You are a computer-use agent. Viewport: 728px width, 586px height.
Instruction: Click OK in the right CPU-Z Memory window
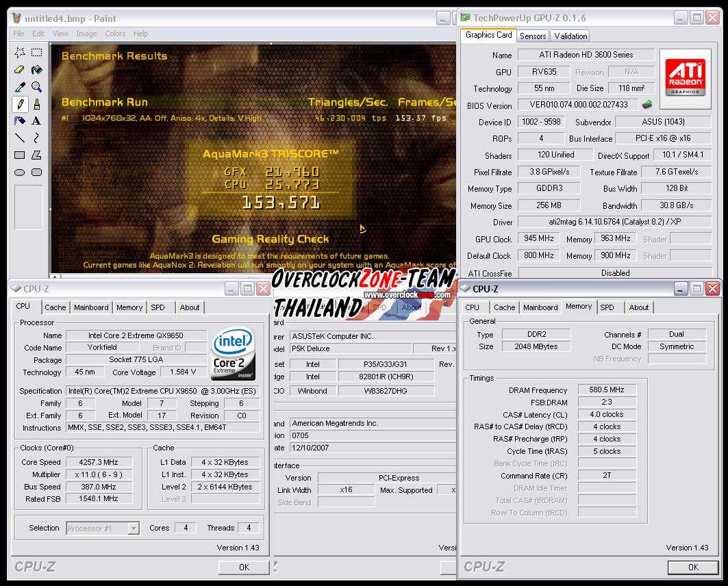pyautogui.click(x=693, y=567)
